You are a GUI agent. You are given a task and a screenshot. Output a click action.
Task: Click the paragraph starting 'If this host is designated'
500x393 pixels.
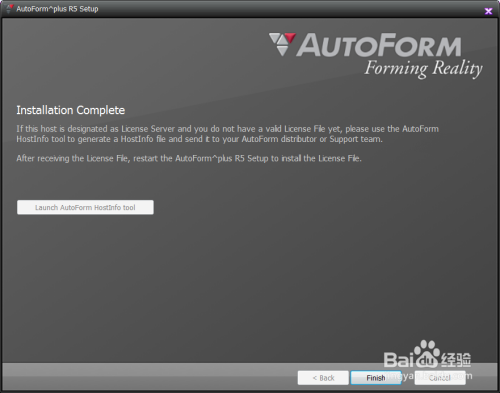click(x=227, y=134)
